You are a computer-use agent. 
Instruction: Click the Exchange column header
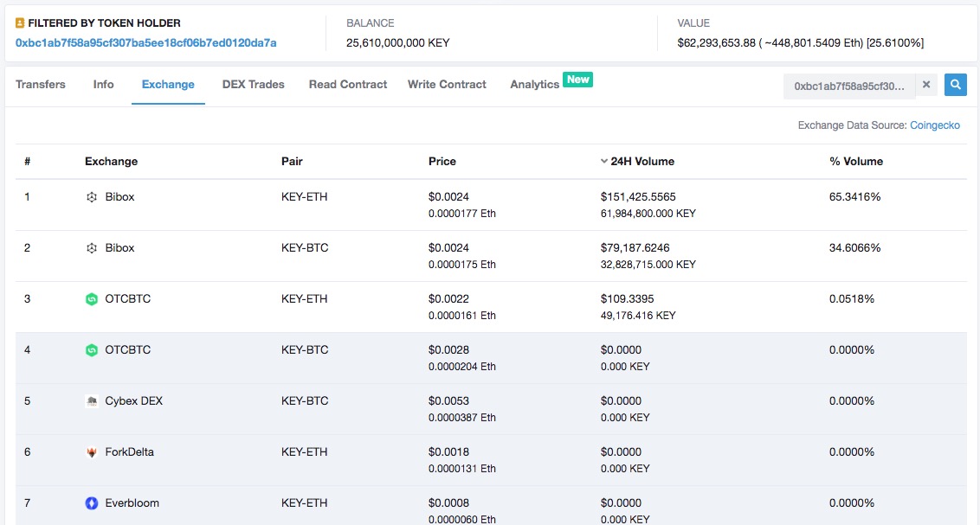tap(112, 161)
